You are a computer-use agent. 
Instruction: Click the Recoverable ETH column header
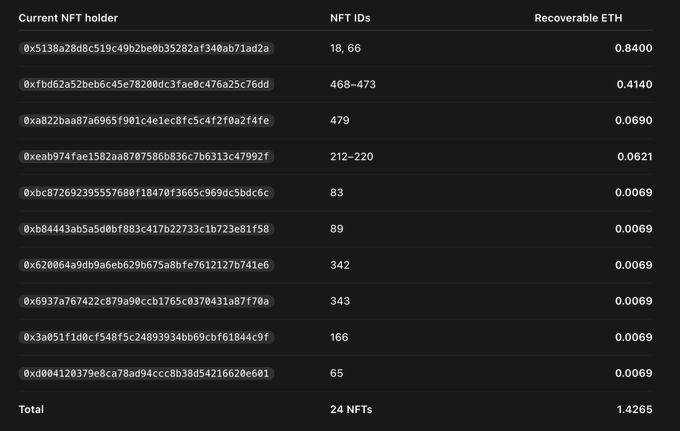click(x=578, y=18)
